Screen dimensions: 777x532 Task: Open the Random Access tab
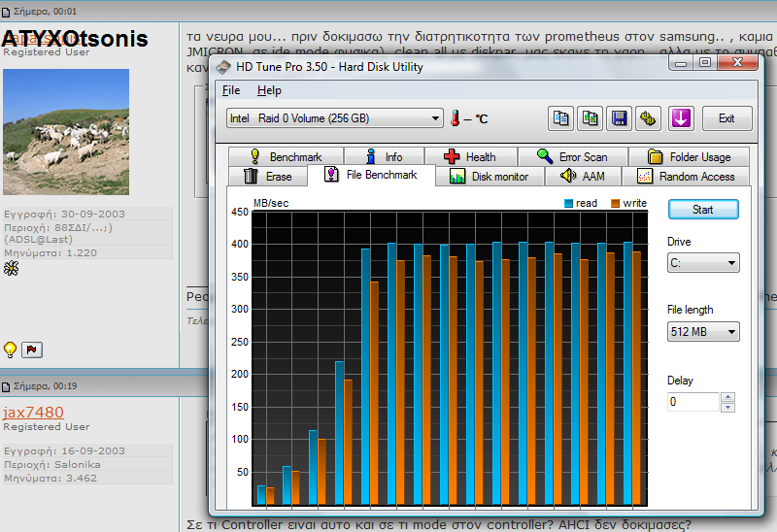pyautogui.click(x=686, y=177)
